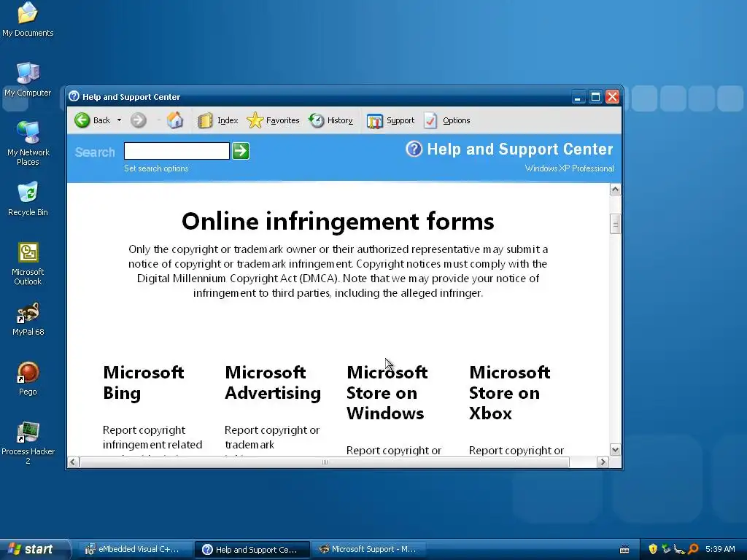
Task: Select the My Network Places desktop icon
Action: pos(28,144)
